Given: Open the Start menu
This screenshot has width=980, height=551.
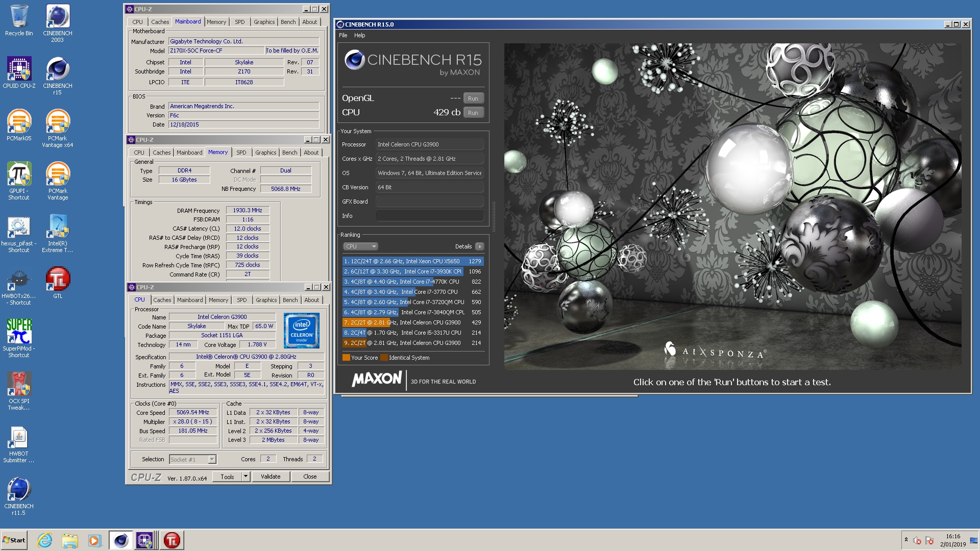Looking at the screenshot, I should pyautogui.click(x=14, y=540).
